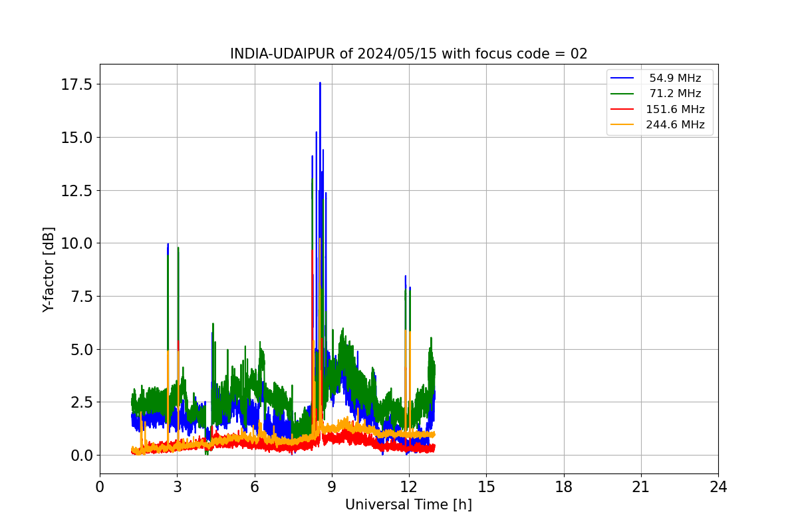Viewport: 798px width, 532px height.
Task: Click the orange line sample in legend
Action: 622,125
